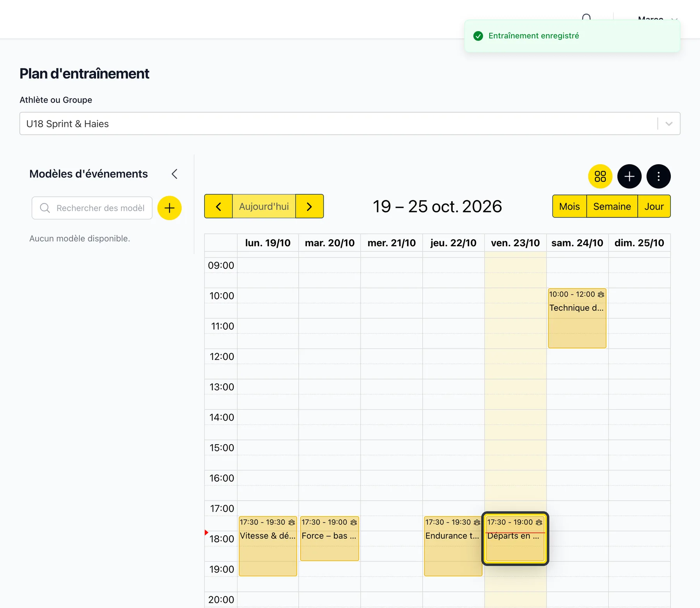Add a new event template
The image size is (700, 608).
[169, 208]
